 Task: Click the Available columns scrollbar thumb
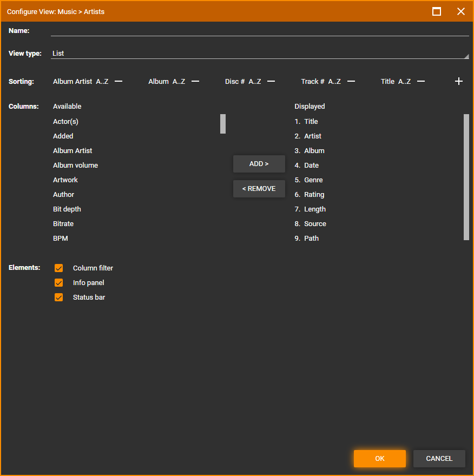pos(223,124)
